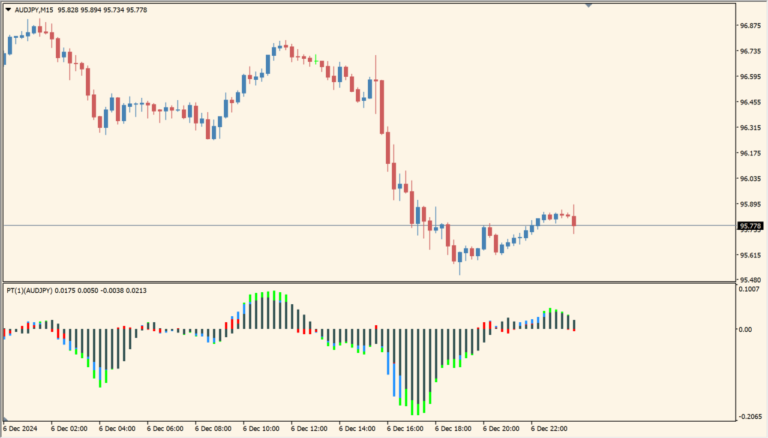Click the chart shift triangle marker at top
Screen dimensions: 768x438
[588, 4]
